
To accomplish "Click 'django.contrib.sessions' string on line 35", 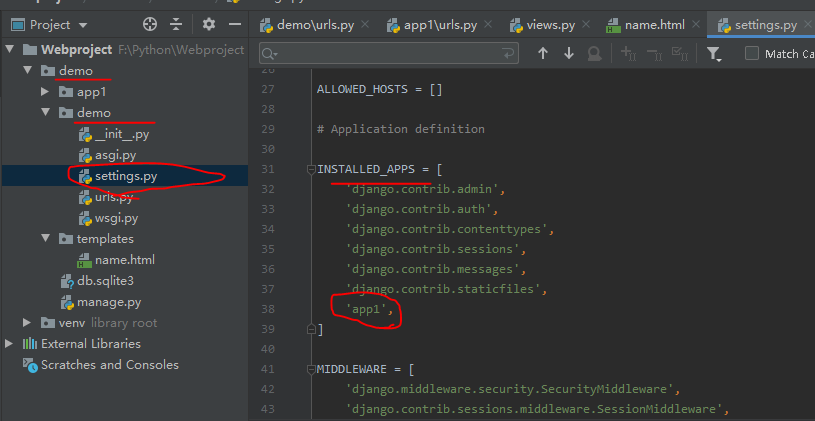I will click(x=433, y=249).
